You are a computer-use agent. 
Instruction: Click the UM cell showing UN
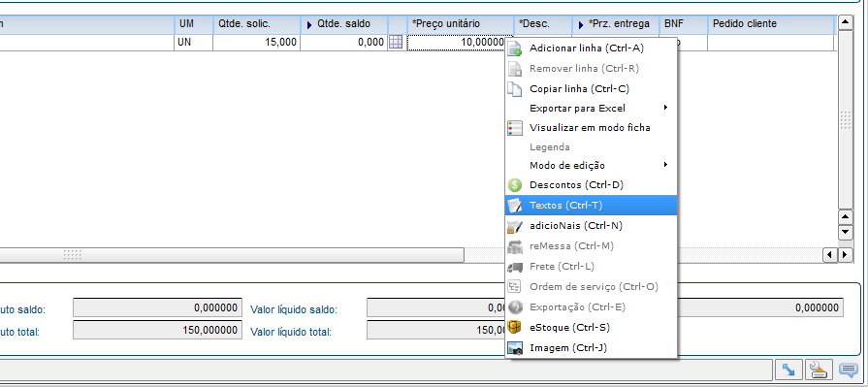193,42
